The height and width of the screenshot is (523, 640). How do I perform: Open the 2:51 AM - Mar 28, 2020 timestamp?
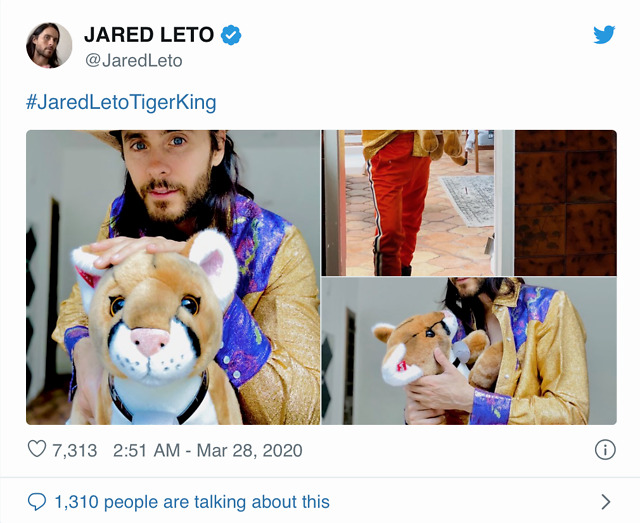[x=208, y=450]
